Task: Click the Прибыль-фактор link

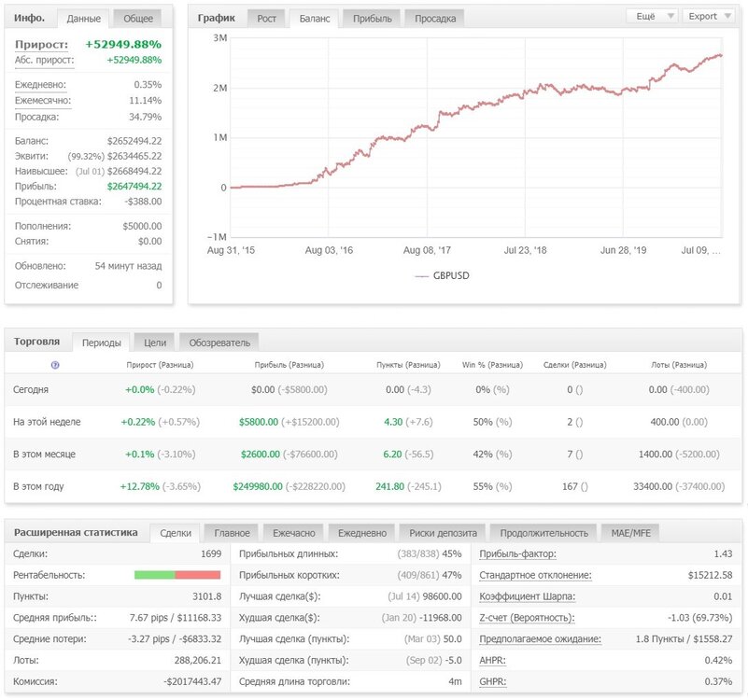Action: pyautogui.click(x=517, y=554)
